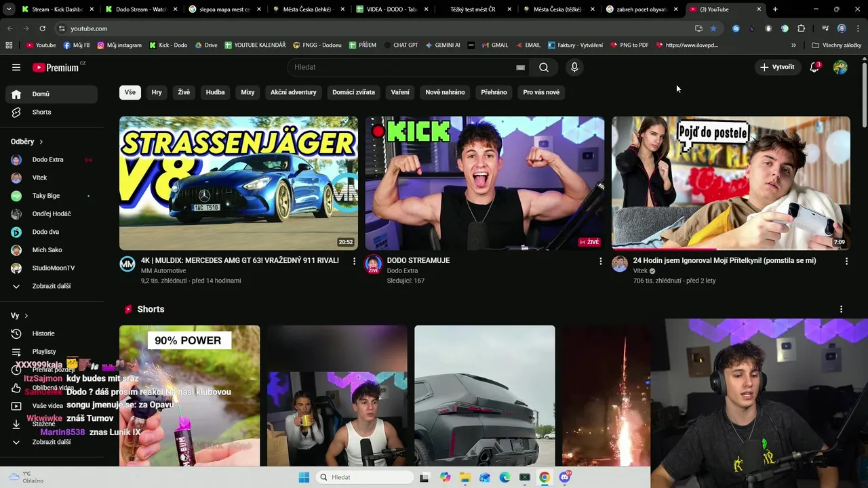Open MM Automotive channel avatar
868x488 pixels.
pos(127,264)
